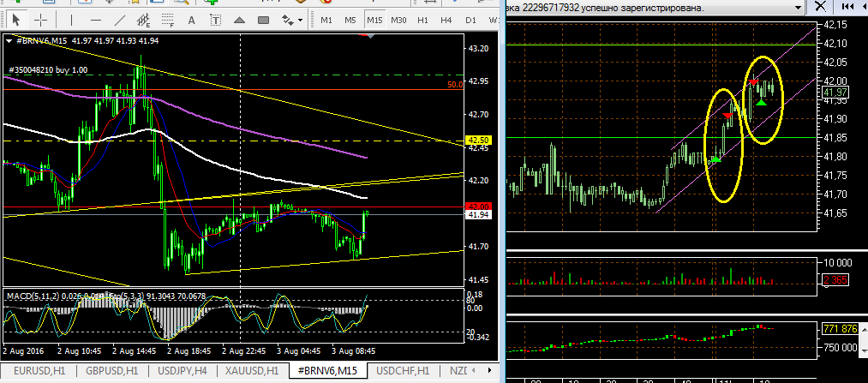Choose the text label 'T' tool
868x383 pixels.
point(216,21)
